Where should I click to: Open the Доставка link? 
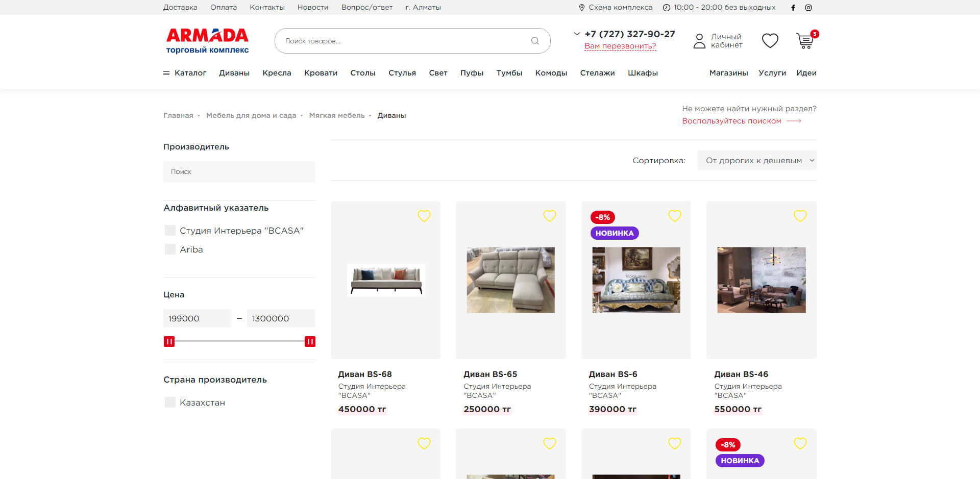pyautogui.click(x=180, y=8)
